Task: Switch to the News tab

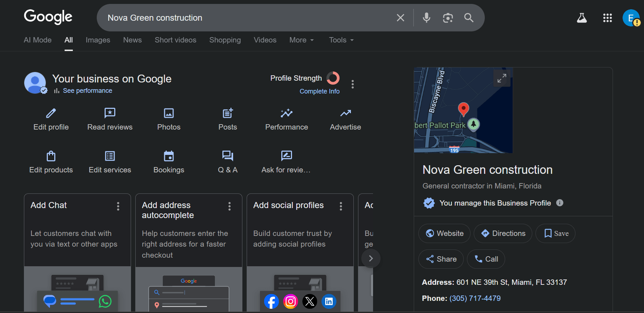Action: click(132, 40)
